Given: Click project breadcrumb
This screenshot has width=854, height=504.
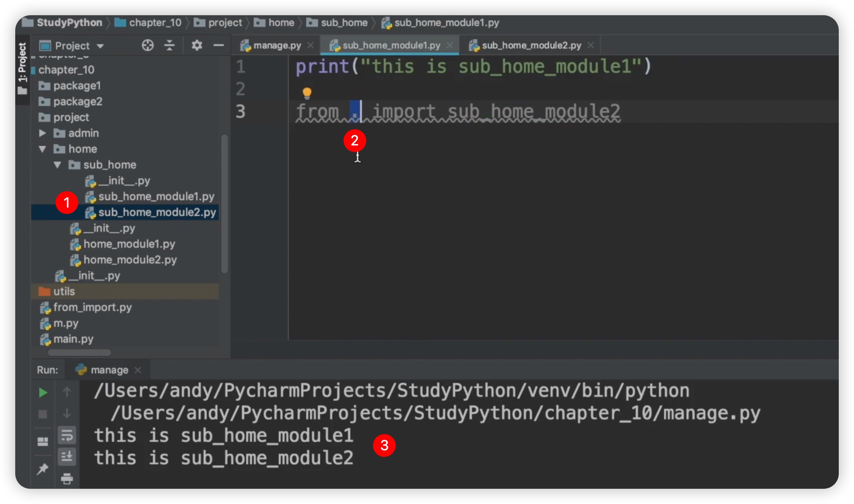Looking at the screenshot, I should (x=225, y=22).
